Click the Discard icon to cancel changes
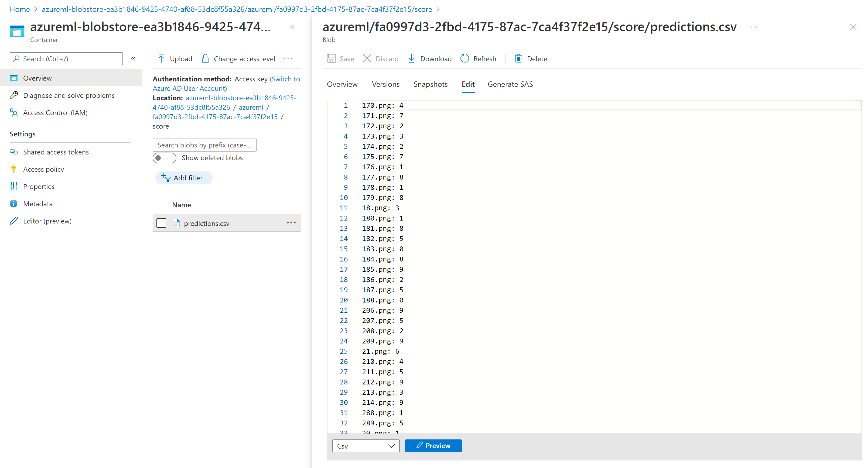The height and width of the screenshot is (468, 868). [x=367, y=59]
